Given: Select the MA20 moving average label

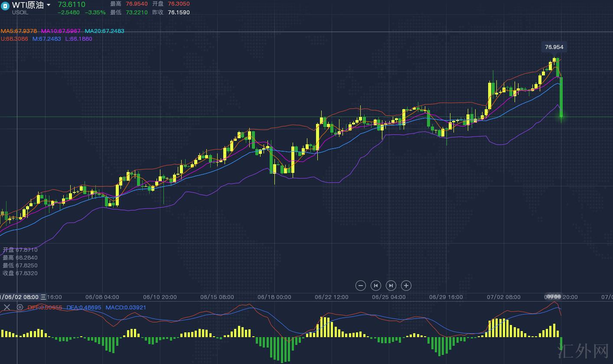Looking at the screenshot, I should pos(104,31).
